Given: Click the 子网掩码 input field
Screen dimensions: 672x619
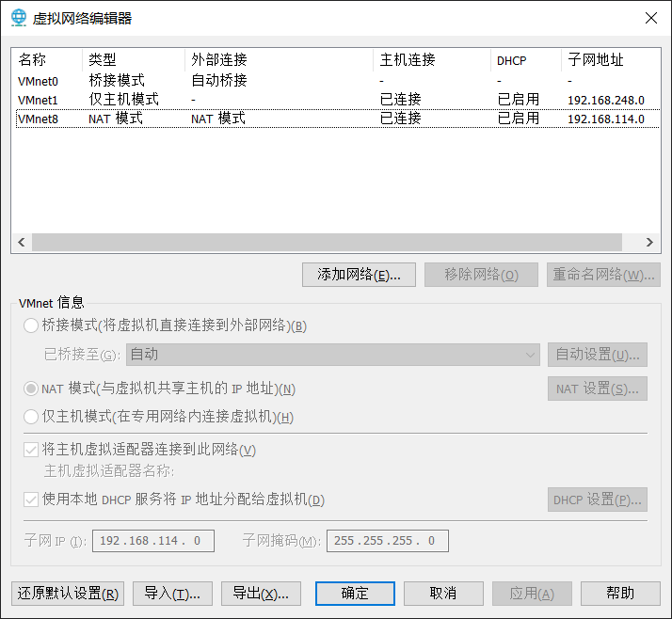Looking at the screenshot, I should [388, 541].
